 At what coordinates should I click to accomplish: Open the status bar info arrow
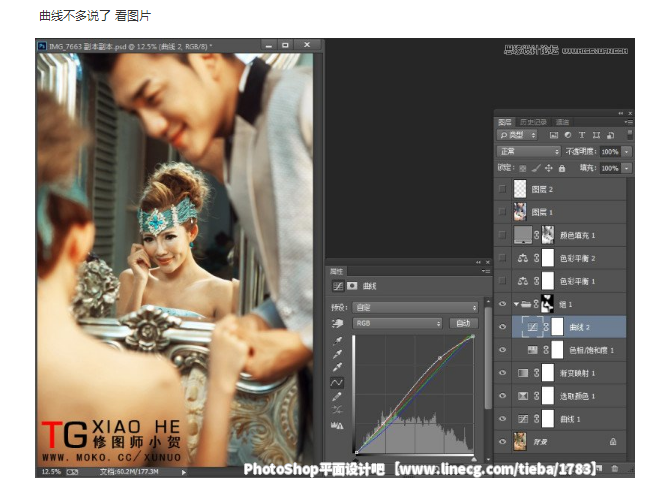pos(183,472)
